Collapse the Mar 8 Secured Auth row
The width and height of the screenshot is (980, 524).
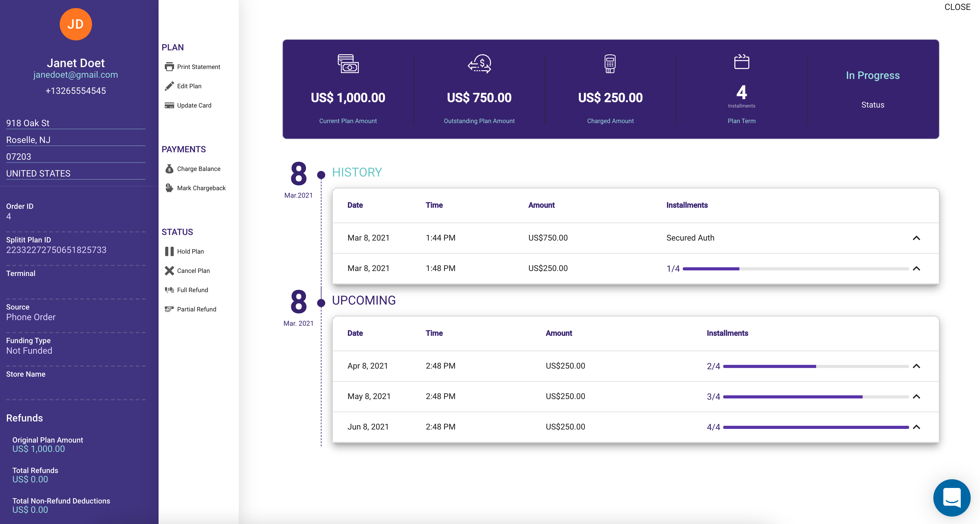pyautogui.click(x=917, y=238)
